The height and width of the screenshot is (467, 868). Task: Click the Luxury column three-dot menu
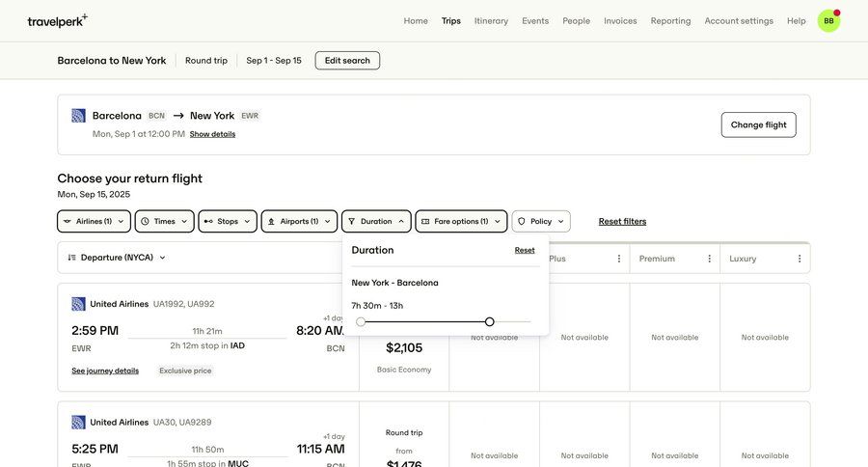[800, 259]
